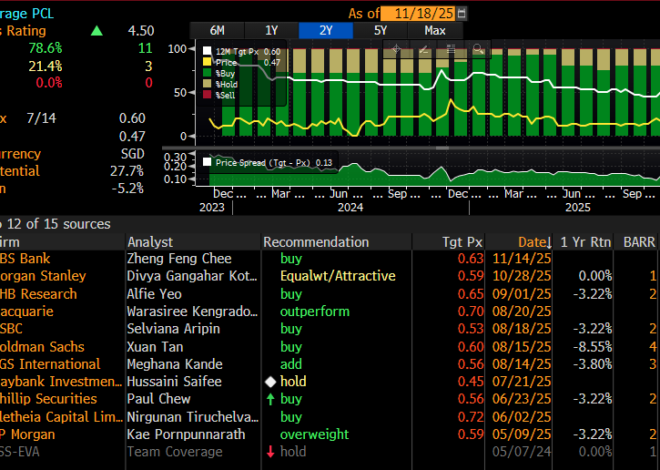Click the target price 0.72
660x470 pixels.
(471, 417)
